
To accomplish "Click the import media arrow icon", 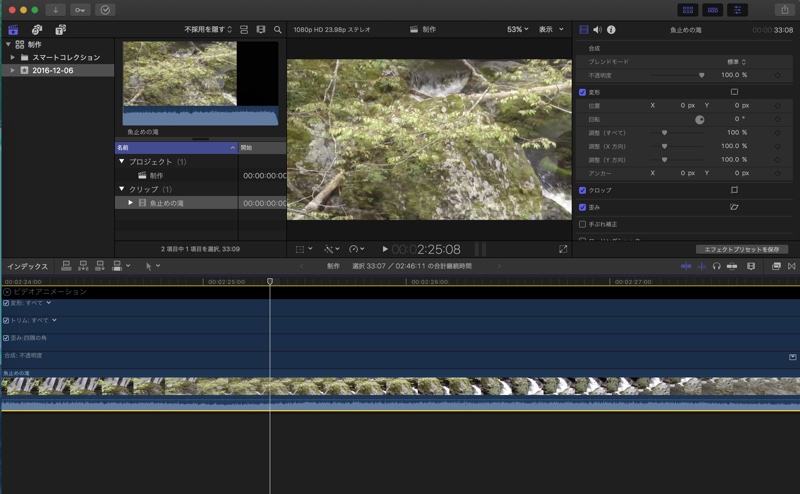I will coord(55,9).
